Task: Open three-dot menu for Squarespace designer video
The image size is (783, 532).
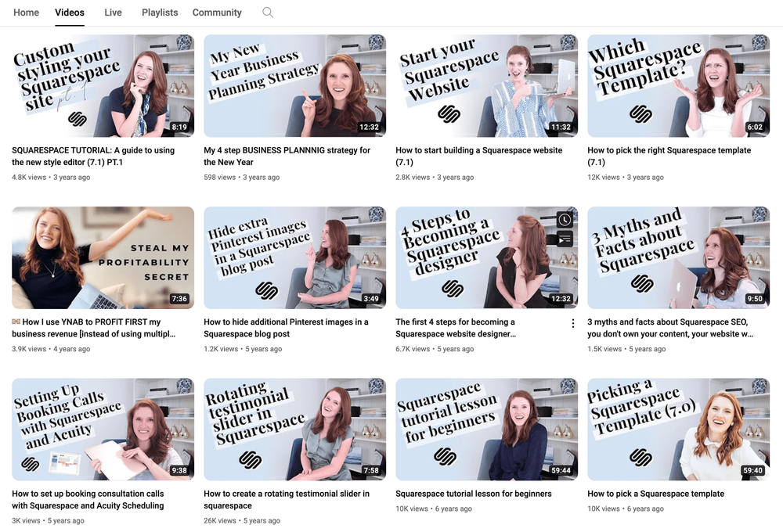Action: (x=573, y=323)
